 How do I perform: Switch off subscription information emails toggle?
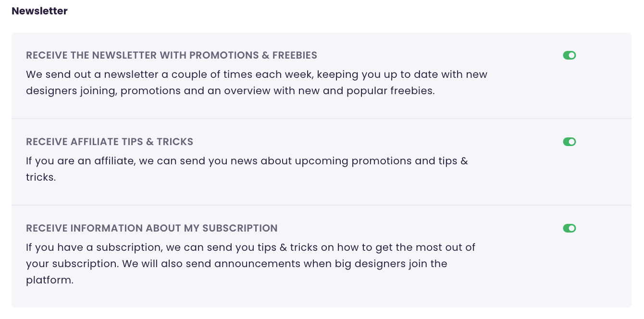point(569,228)
